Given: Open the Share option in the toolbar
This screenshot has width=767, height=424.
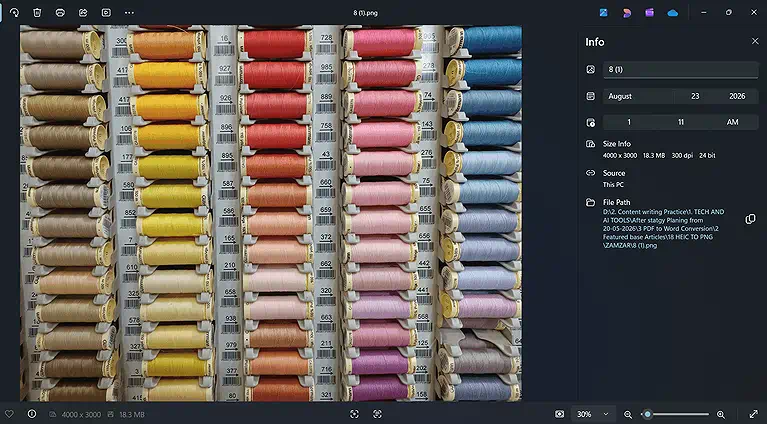Looking at the screenshot, I should coord(83,13).
